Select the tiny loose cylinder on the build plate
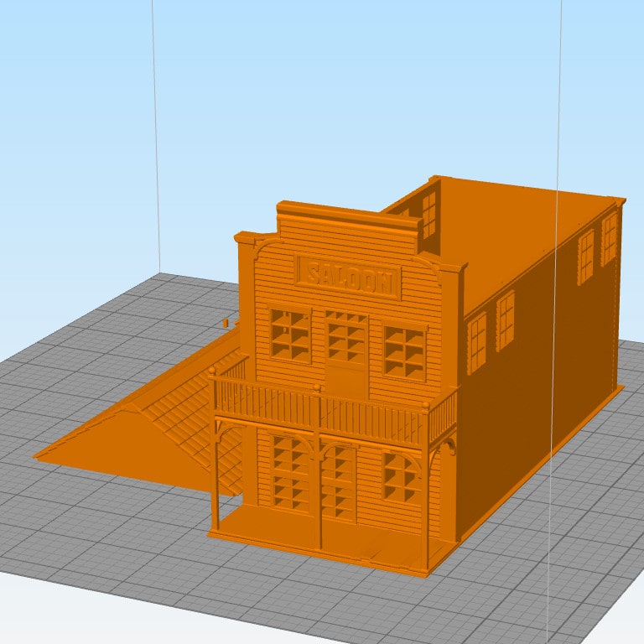644x644 pixels. pos(226,322)
